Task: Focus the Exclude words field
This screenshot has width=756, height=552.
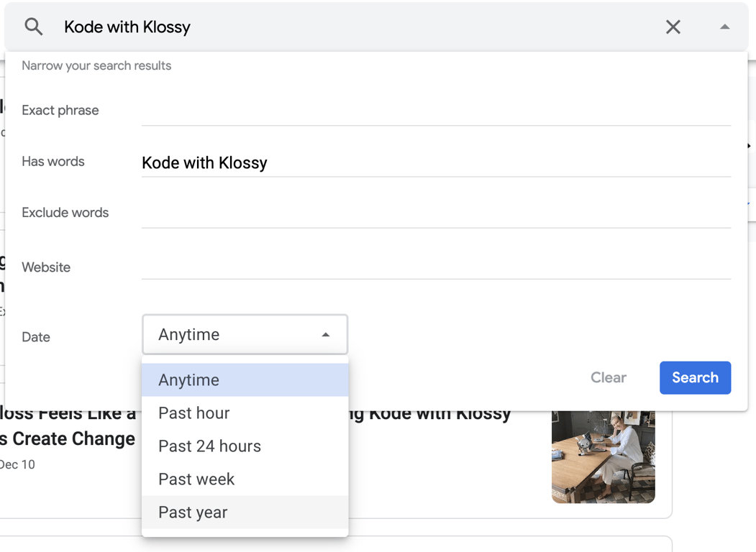Action: coord(436,213)
